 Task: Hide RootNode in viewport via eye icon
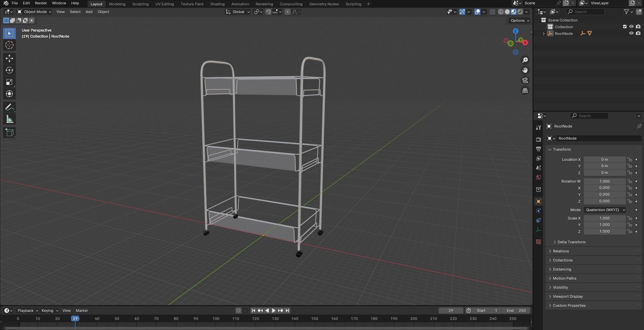click(631, 33)
